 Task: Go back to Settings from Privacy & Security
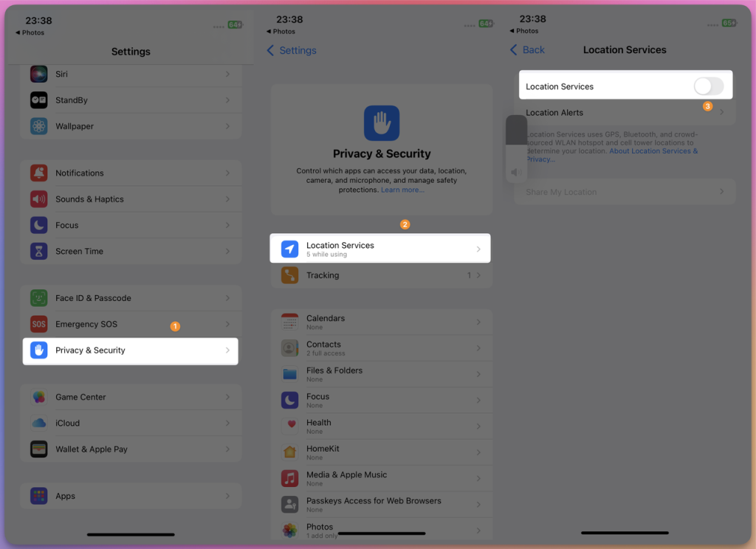[292, 51]
